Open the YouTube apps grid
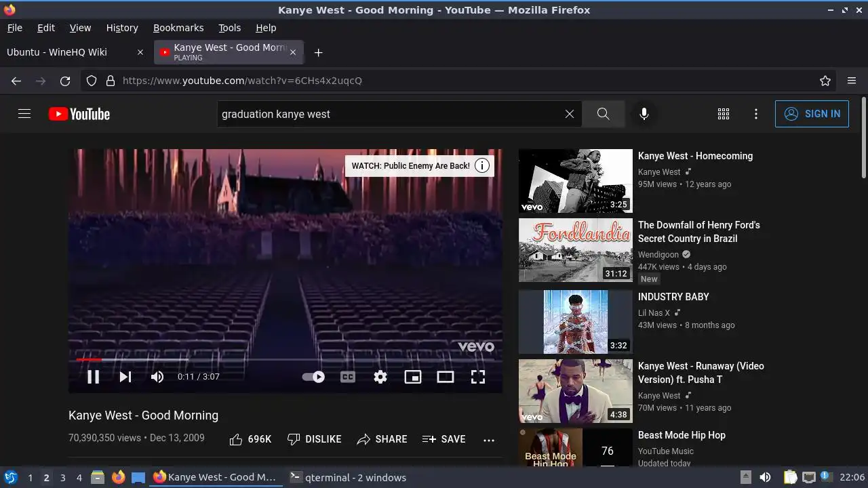The width and height of the screenshot is (868, 488). (x=724, y=114)
